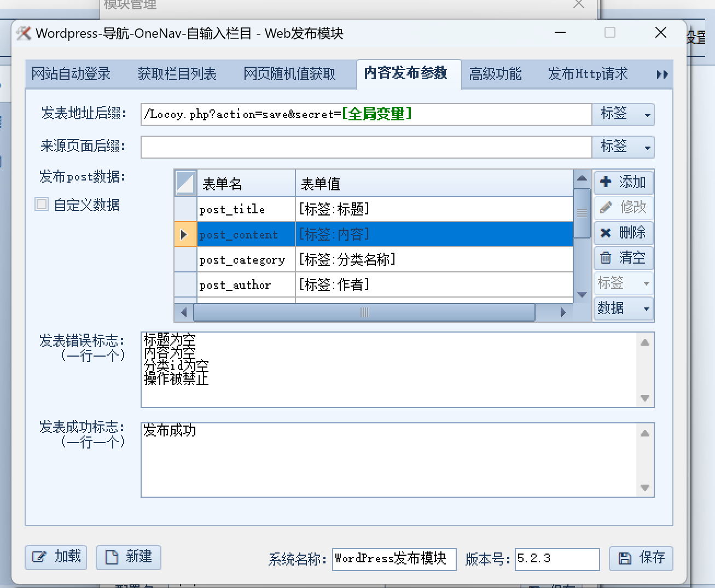Click the 版本号 field showing 5.2.3

click(x=557, y=559)
